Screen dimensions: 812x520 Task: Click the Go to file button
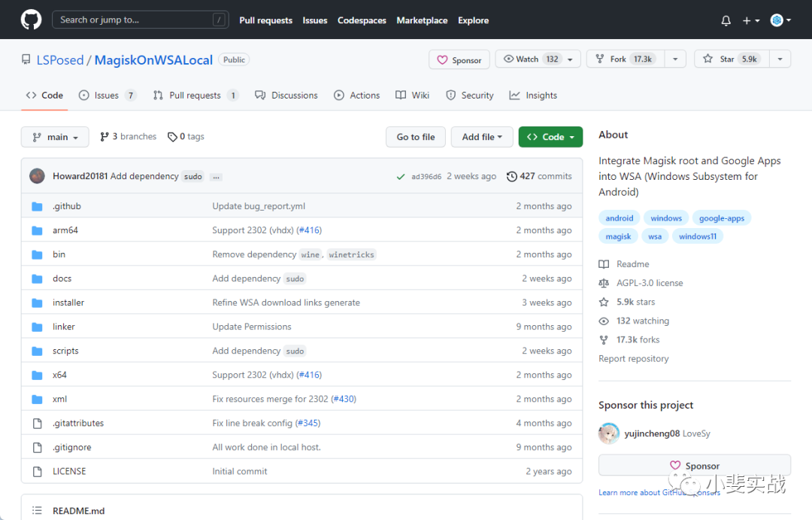pos(415,137)
